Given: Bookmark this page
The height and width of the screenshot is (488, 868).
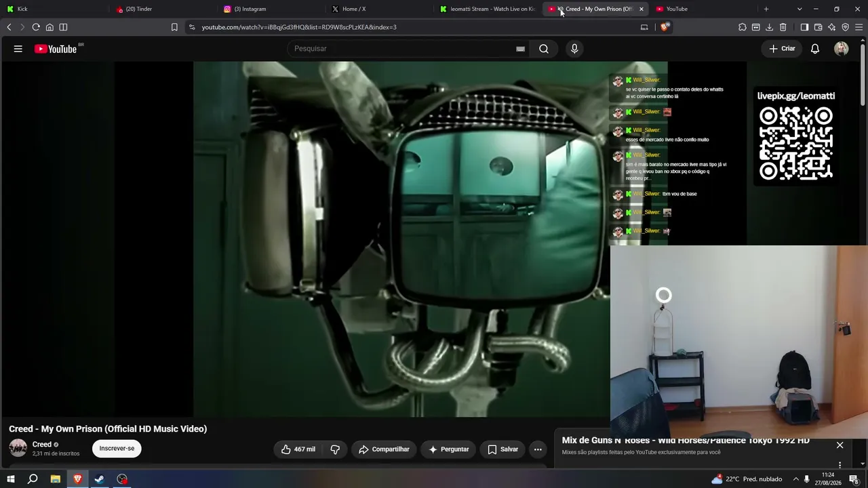Looking at the screenshot, I should click(174, 27).
